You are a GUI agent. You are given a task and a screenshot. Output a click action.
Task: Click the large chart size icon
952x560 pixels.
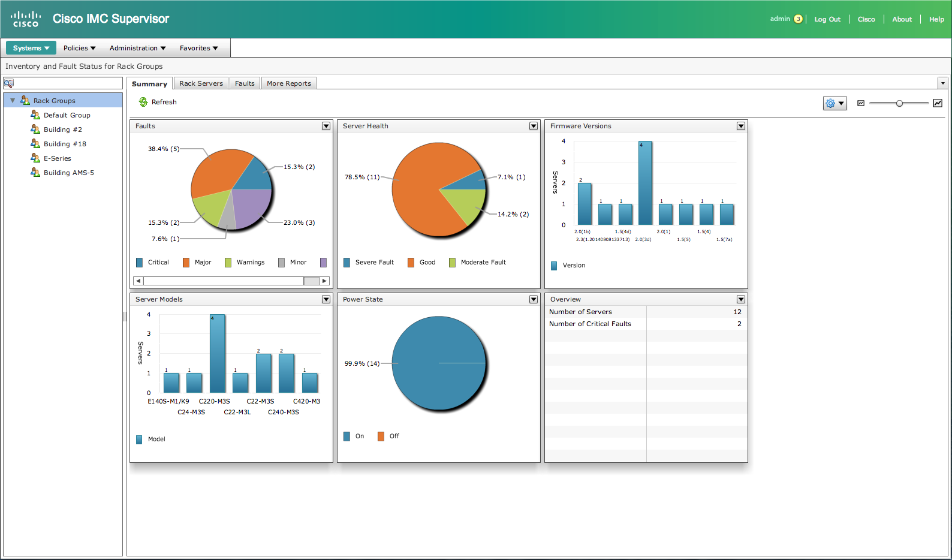[938, 103]
